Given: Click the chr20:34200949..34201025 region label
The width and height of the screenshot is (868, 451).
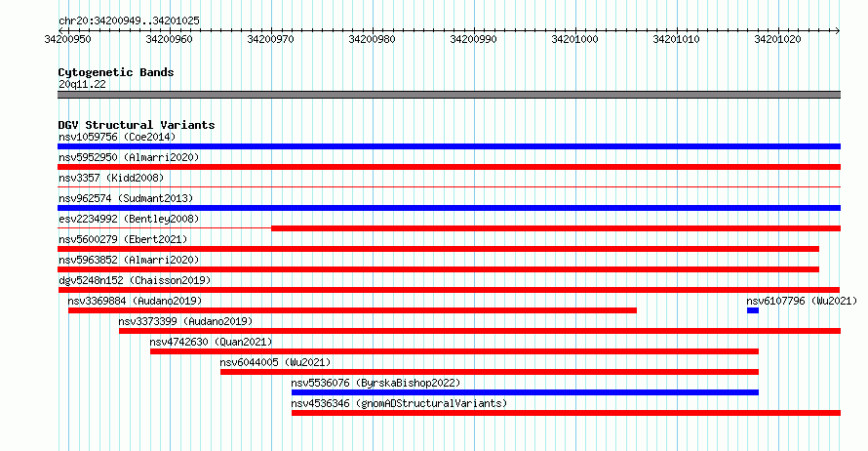Looking at the screenshot, I should (x=129, y=21).
